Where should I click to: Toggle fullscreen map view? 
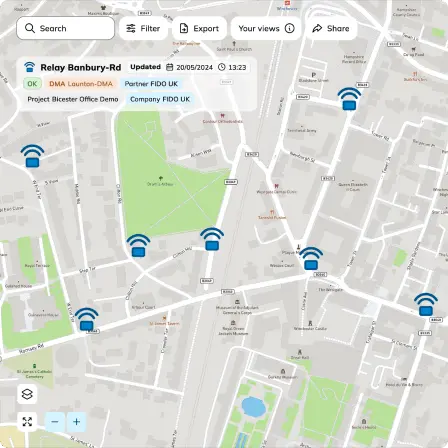pyautogui.click(x=27, y=422)
